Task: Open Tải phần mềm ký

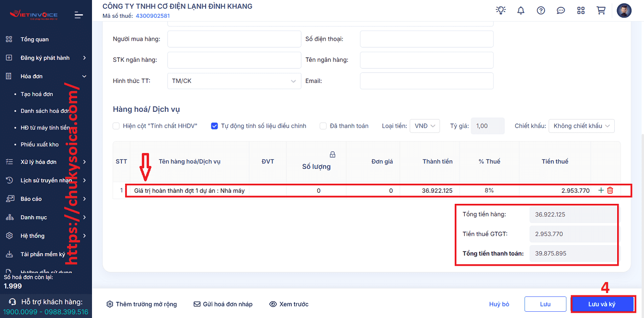Action: pyautogui.click(x=43, y=254)
